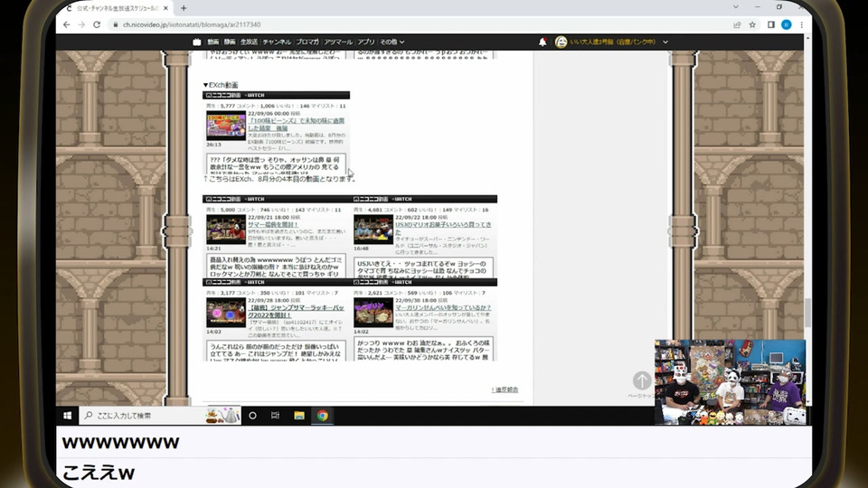This screenshot has height=488, width=868.
Task: Expand the その他 dropdown menu
Action: (392, 42)
